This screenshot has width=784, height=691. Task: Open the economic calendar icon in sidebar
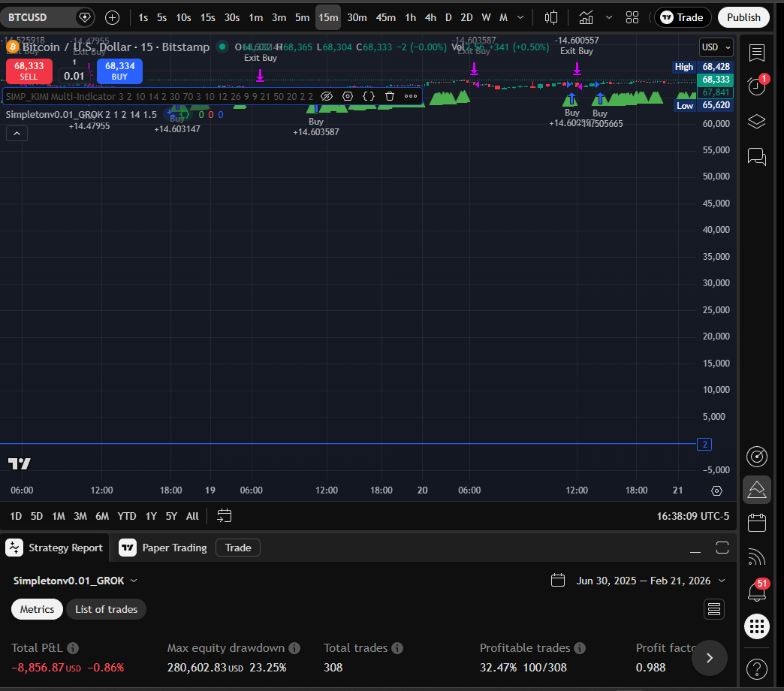click(756, 522)
